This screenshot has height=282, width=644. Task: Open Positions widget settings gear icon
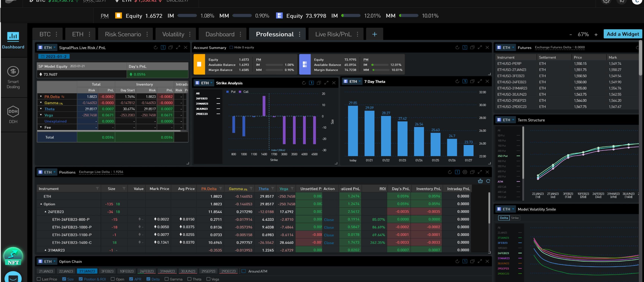point(465,172)
